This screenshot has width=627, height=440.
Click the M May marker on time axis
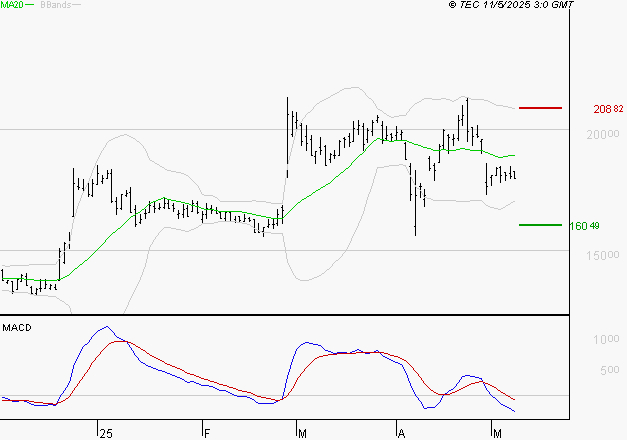tap(497, 434)
